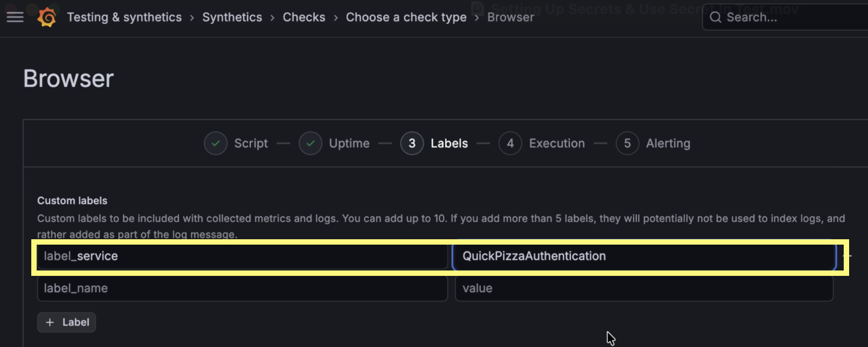868x347 pixels.
Task: Click the green checkmark on the Uptime step
Action: coord(311,143)
